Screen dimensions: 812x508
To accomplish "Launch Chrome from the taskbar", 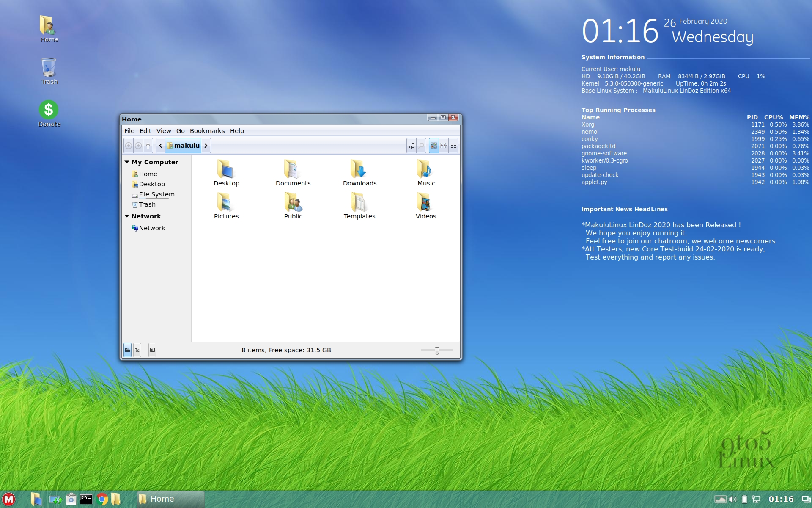I will tap(102, 499).
